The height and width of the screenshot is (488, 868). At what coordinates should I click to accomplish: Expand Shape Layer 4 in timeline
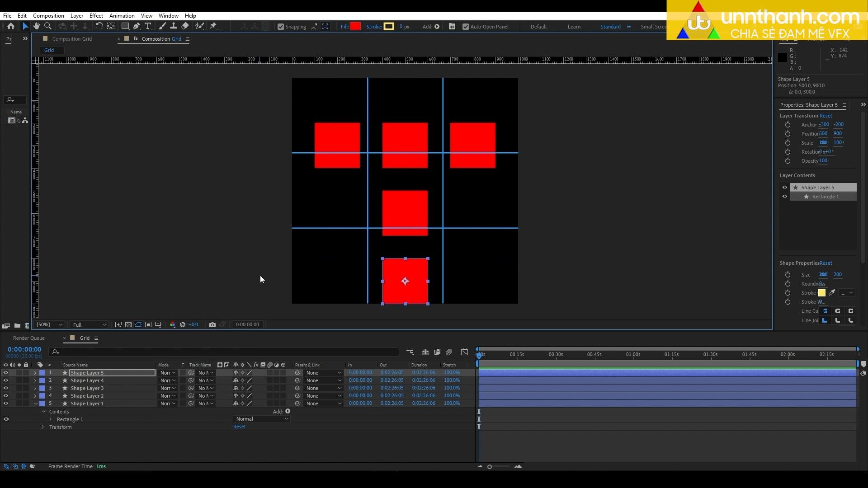coord(35,381)
